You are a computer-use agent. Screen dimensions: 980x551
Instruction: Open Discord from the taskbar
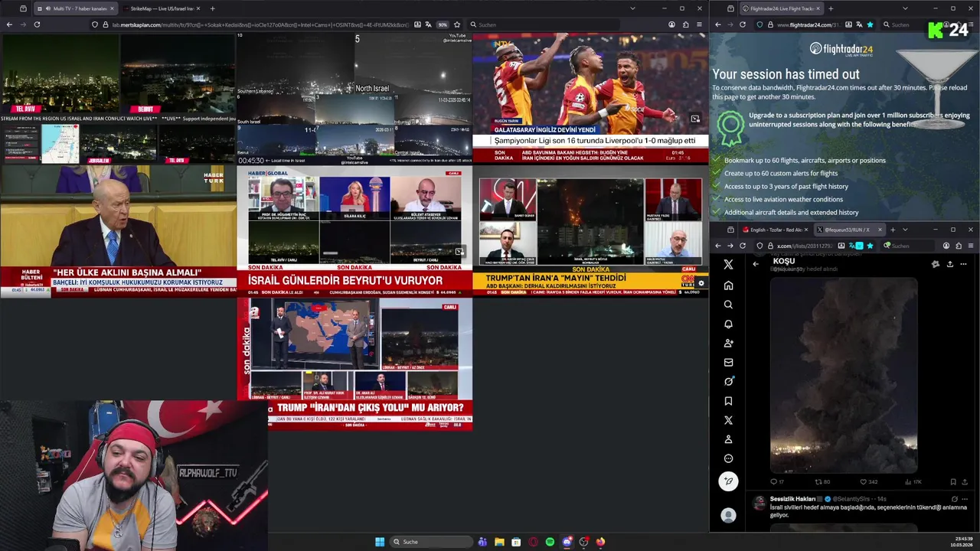click(x=567, y=542)
